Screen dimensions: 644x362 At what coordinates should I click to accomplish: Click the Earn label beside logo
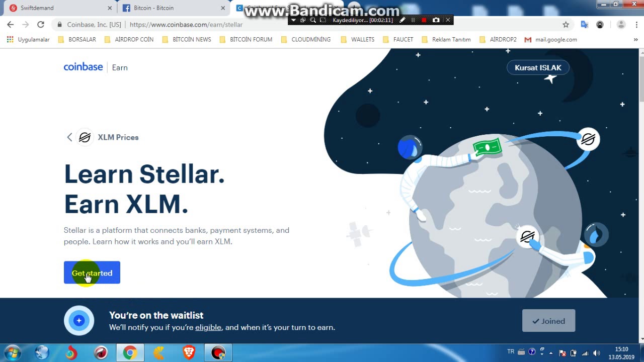(x=120, y=67)
